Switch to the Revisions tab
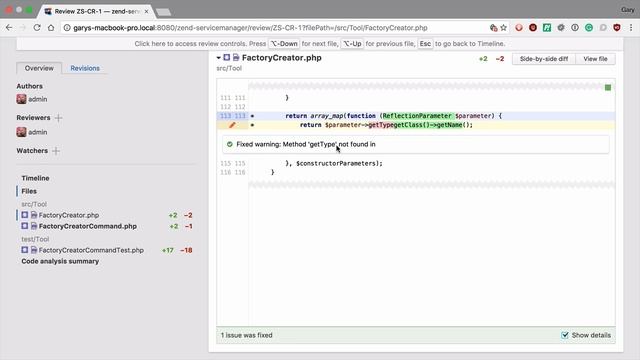Image resolution: width=640 pixels, height=360 pixels. [x=85, y=68]
